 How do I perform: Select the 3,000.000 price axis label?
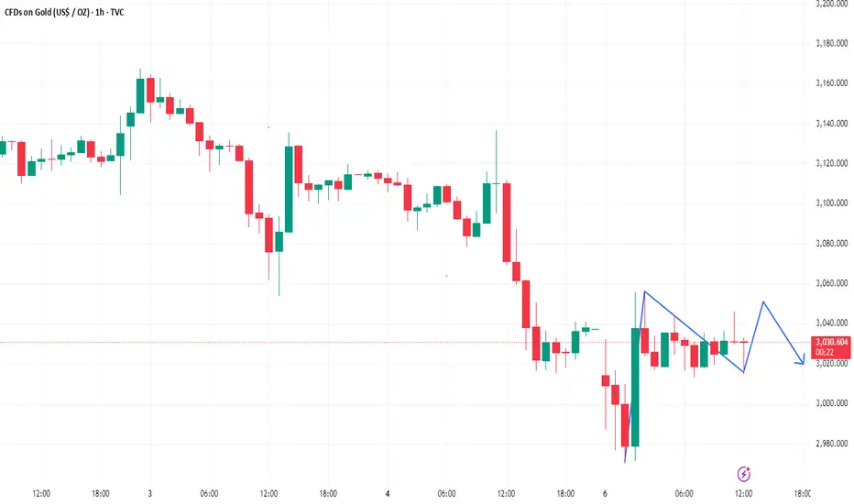tap(832, 403)
